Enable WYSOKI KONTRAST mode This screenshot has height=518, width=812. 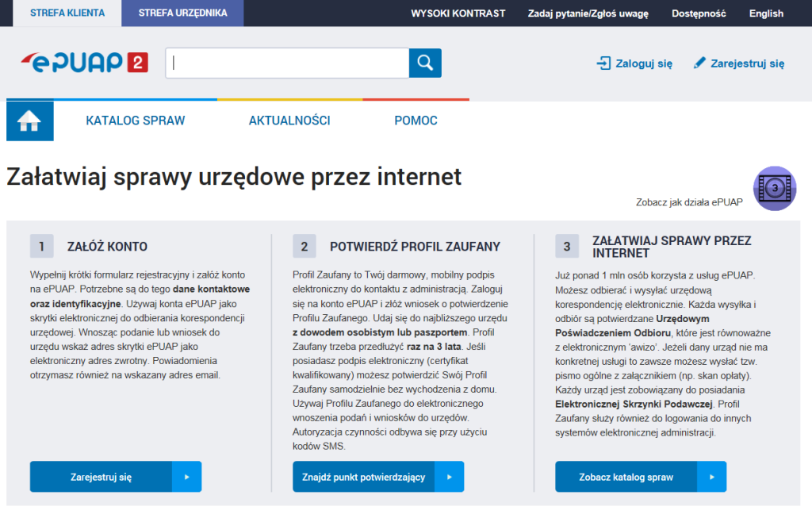(458, 13)
